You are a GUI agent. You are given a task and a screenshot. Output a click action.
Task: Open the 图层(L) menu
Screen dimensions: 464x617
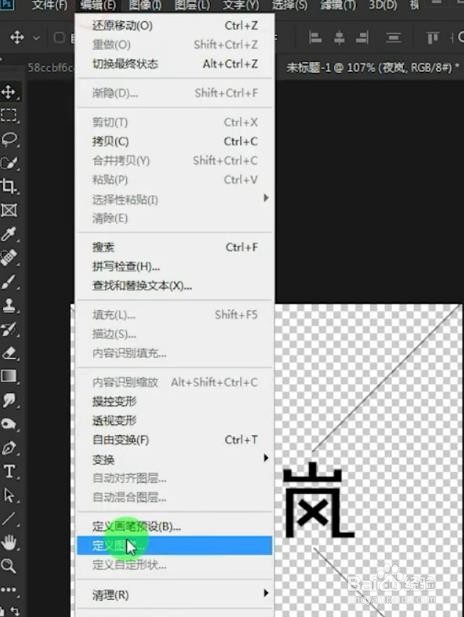(x=192, y=5)
